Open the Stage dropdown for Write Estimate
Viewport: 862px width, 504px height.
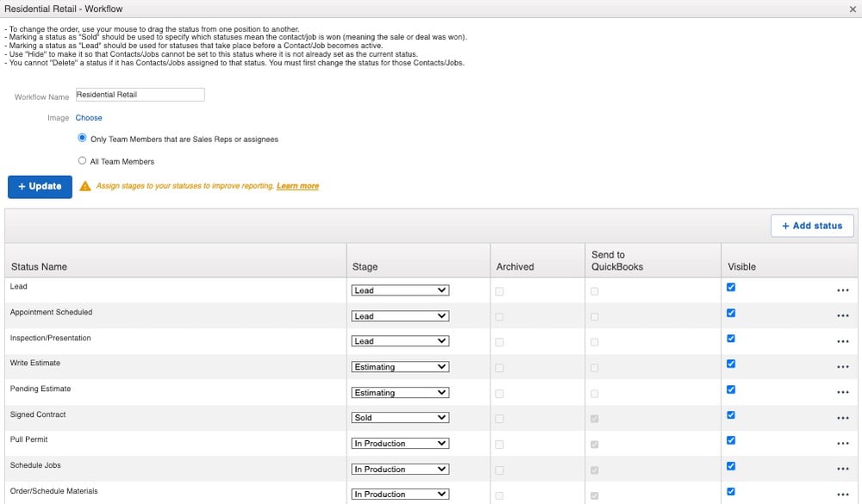click(x=401, y=367)
